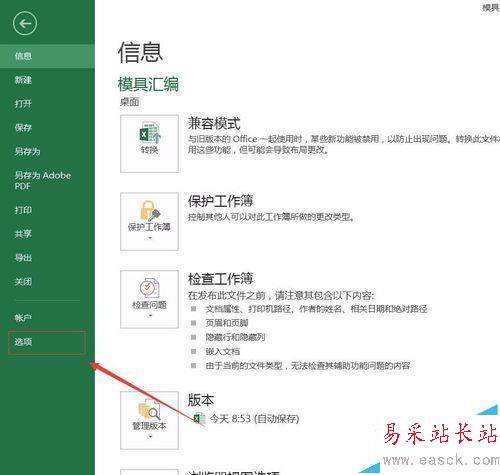Click the 保护工作簿 lock and key icon

[x=150, y=210]
